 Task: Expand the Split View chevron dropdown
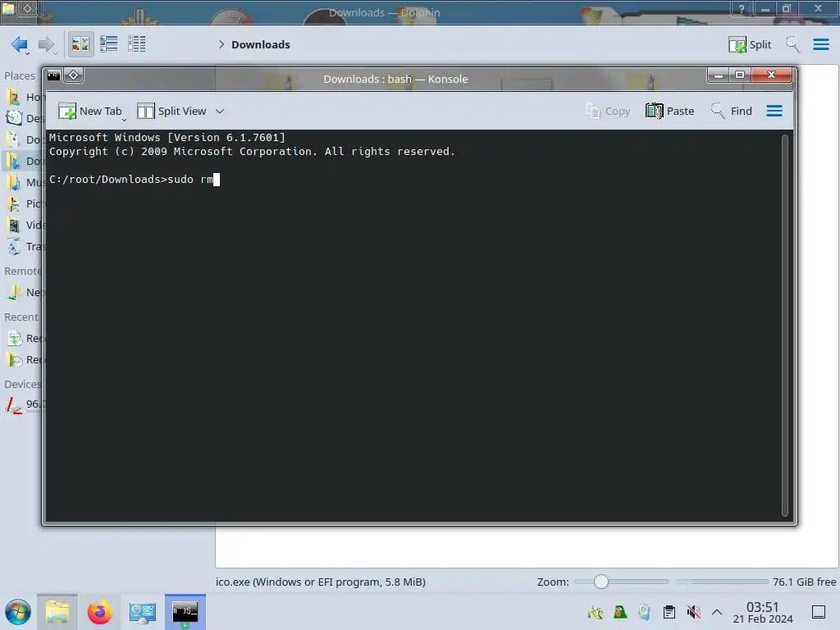220,111
